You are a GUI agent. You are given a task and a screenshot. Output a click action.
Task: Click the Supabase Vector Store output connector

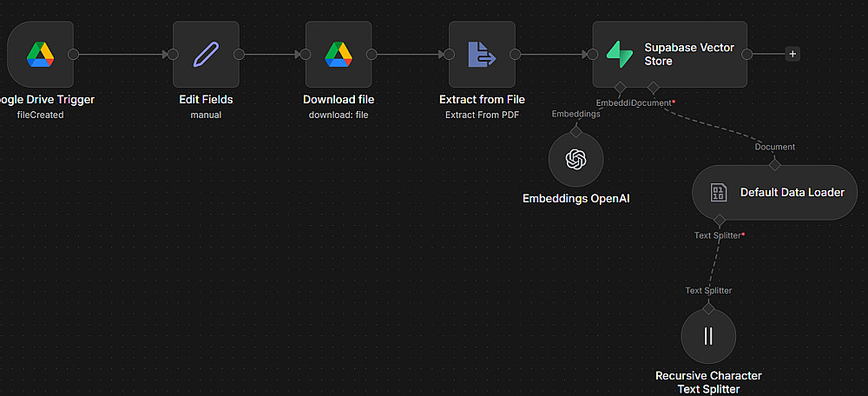point(746,55)
